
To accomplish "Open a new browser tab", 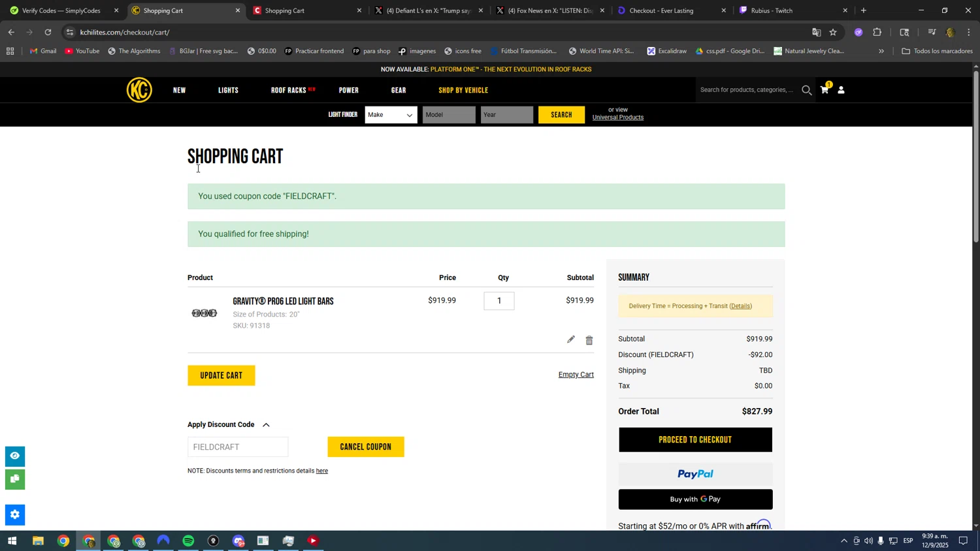I will [x=863, y=10].
